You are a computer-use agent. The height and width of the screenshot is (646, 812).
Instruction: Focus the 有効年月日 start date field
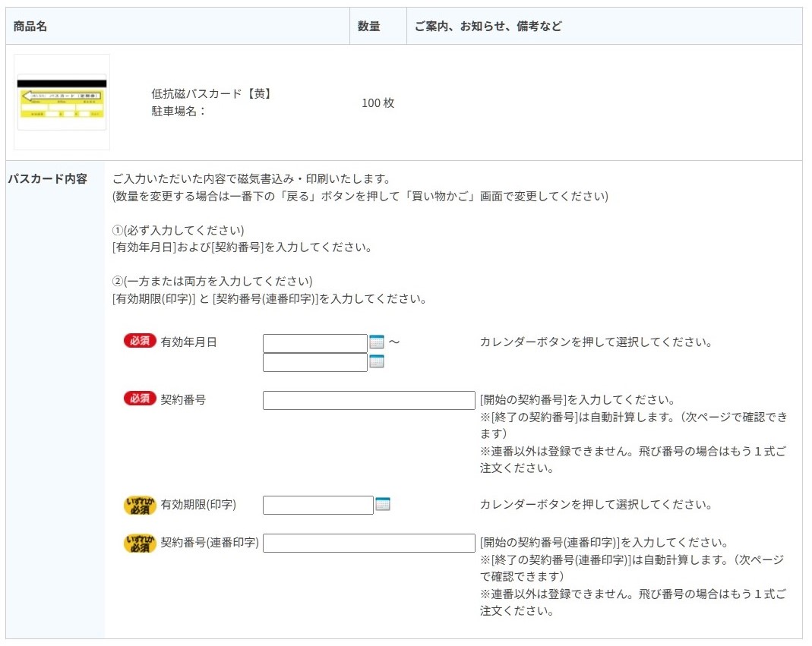(x=314, y=343)
